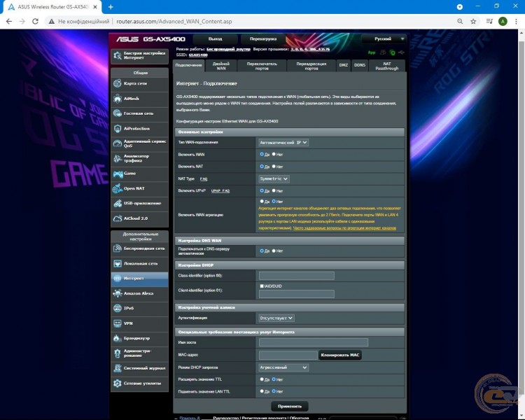Open the VPN sidebar icon
The image size is (525, 420).
click(x=117, y=323)
